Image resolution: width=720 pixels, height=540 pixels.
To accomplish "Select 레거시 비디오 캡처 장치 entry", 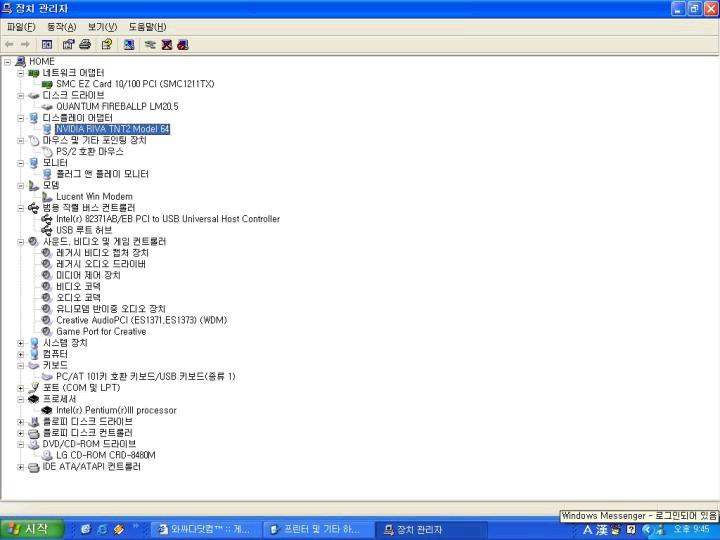I will 102,253.
